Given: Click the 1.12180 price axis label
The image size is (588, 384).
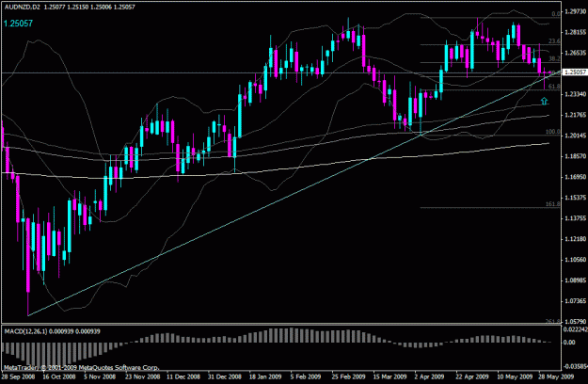Looking at the screenshot, I should coord(575,239).
